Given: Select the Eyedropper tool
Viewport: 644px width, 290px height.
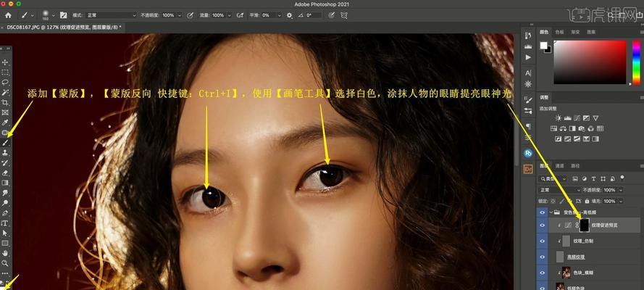Looking at the screenshot, I should coord(5,123).
